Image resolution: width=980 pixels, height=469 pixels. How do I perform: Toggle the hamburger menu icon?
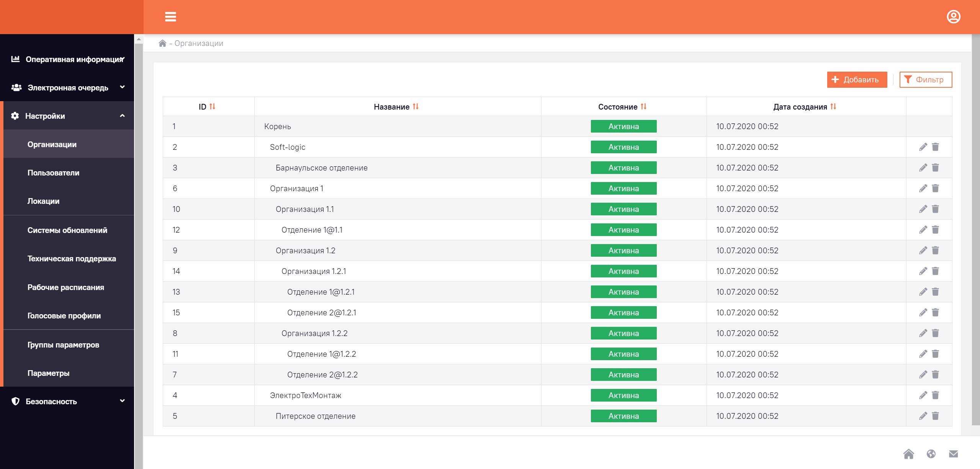[x=170, y=17]
